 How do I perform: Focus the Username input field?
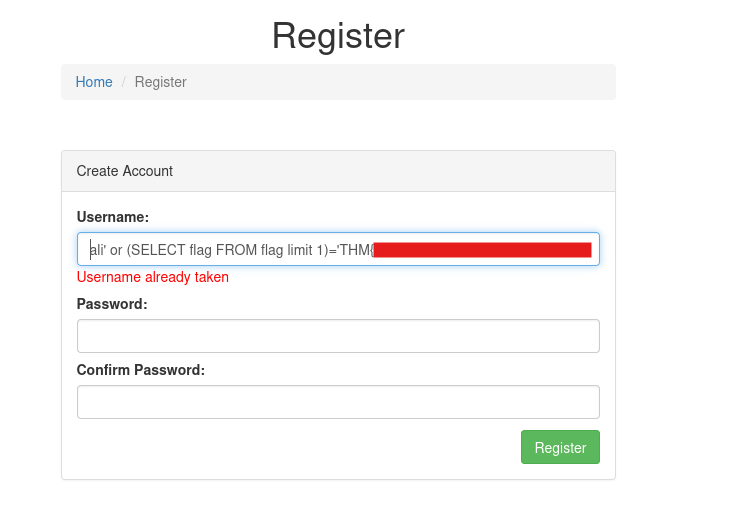(x=338, y=249)
